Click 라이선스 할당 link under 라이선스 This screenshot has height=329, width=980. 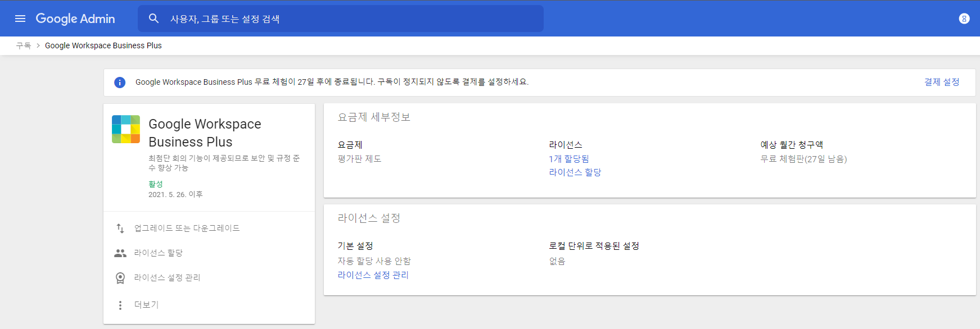coord(575,172)
